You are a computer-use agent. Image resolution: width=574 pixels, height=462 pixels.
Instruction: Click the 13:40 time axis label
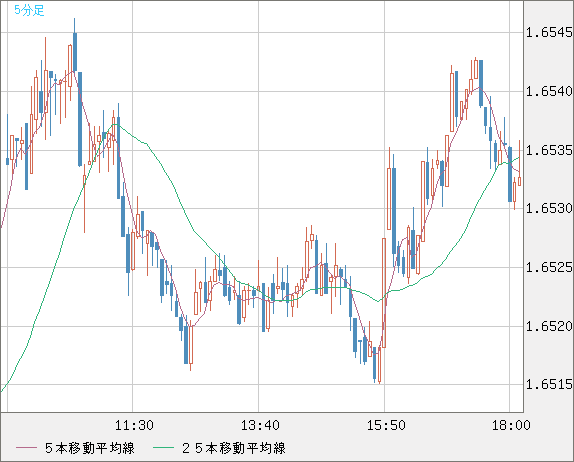pos(260,425)
